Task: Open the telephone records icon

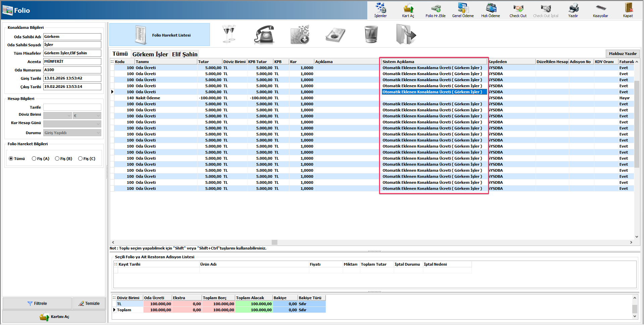Action: (x=264, y=35)
